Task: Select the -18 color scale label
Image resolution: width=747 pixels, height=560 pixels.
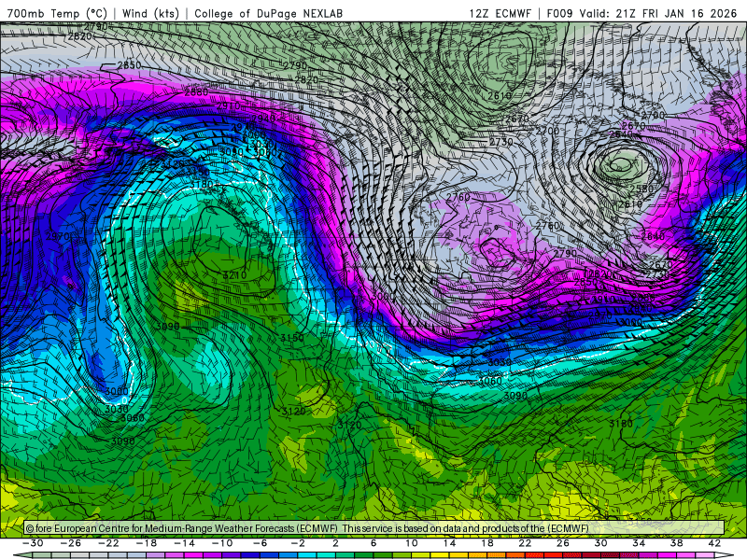Action: tap(147, 543)
